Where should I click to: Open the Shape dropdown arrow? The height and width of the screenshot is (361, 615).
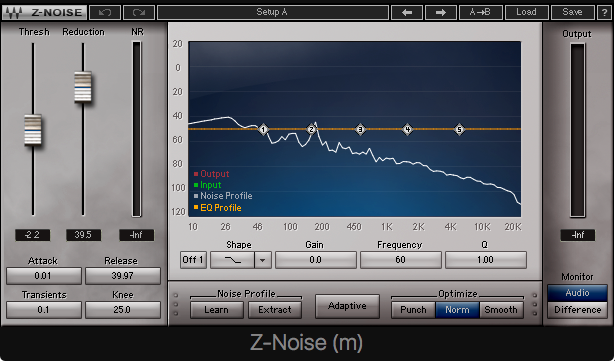[263, 260]
